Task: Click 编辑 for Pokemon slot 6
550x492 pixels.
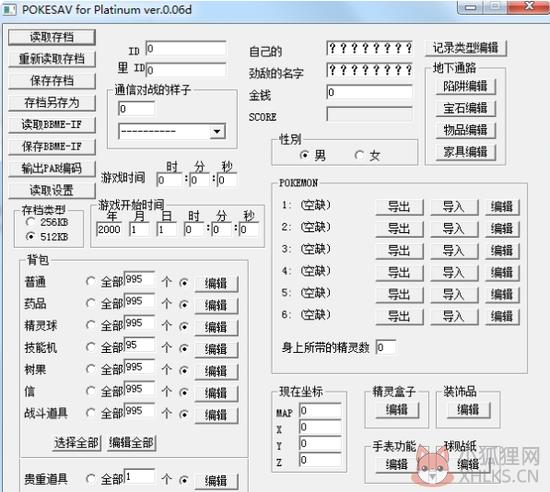Action: click(502, 317)
